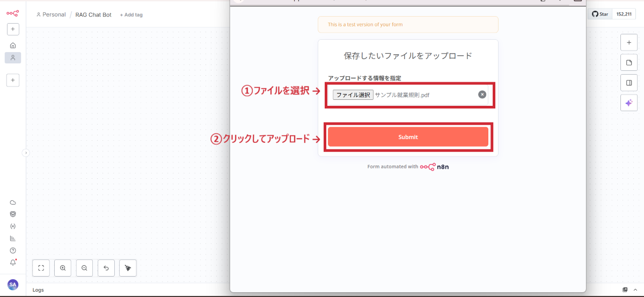Clear the selected サンプル就業規則.pdf file
The width and height of the screenshot is (644, 297).
click(x=482, y=95)
